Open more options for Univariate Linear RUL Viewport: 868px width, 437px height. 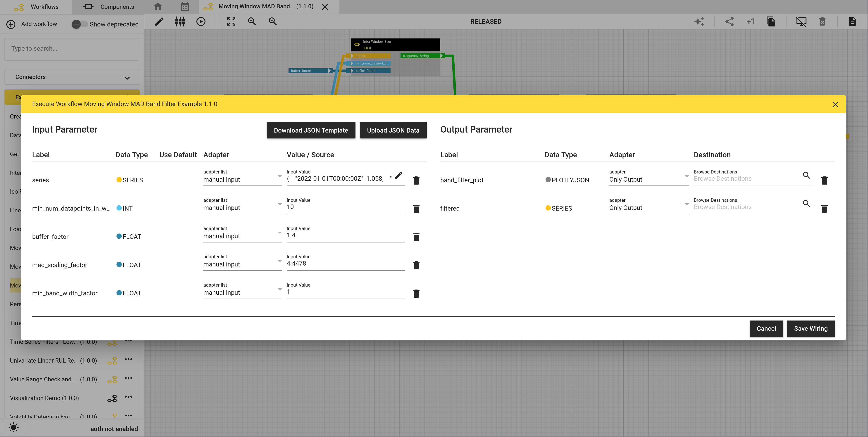(x=128, y=359)
